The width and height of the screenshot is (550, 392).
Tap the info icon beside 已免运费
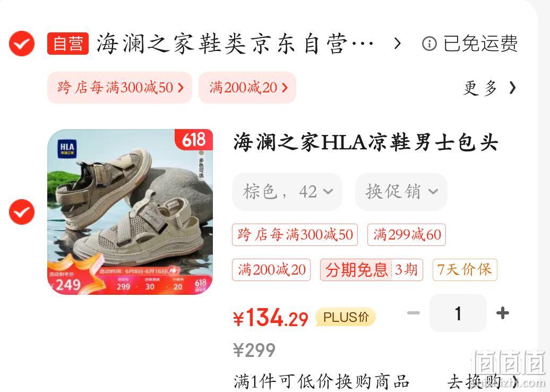(x=429, y=44)
